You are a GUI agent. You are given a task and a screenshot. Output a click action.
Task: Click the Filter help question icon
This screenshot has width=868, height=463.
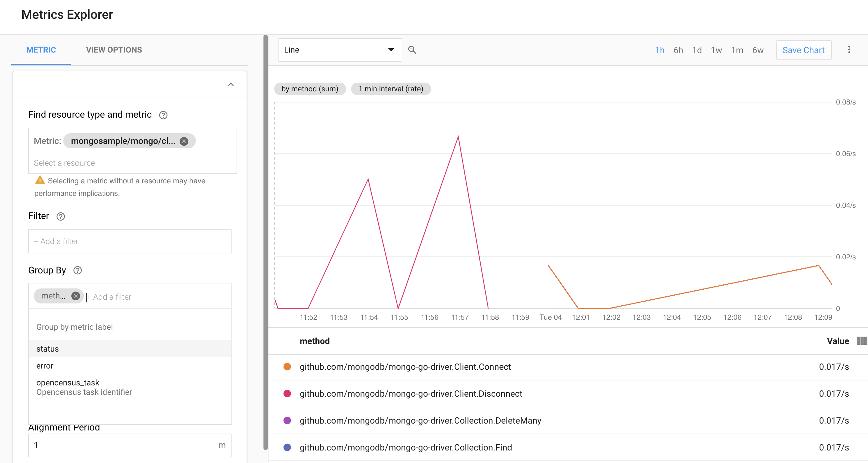point(61,216)
